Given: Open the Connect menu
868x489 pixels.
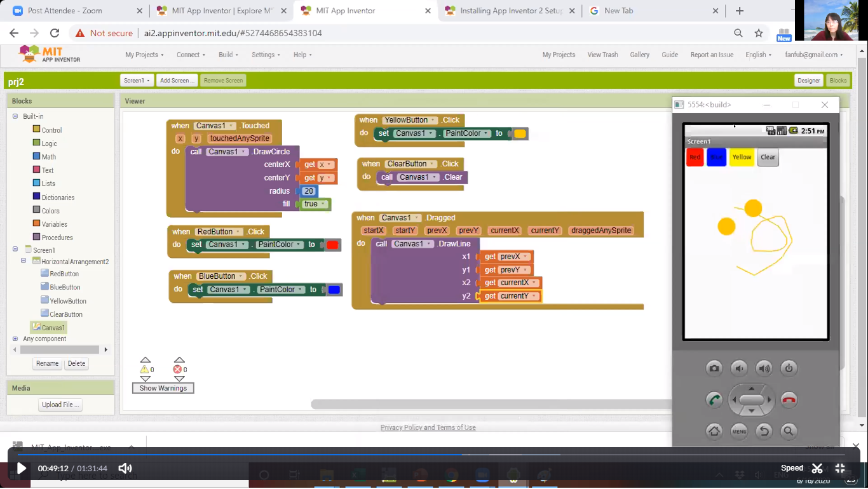Looking at the screenshot, I should pyautogui.click(x=191, y=55).
